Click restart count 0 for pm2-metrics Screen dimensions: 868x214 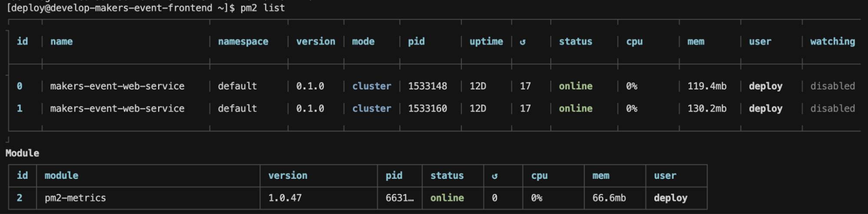point(495,198)
